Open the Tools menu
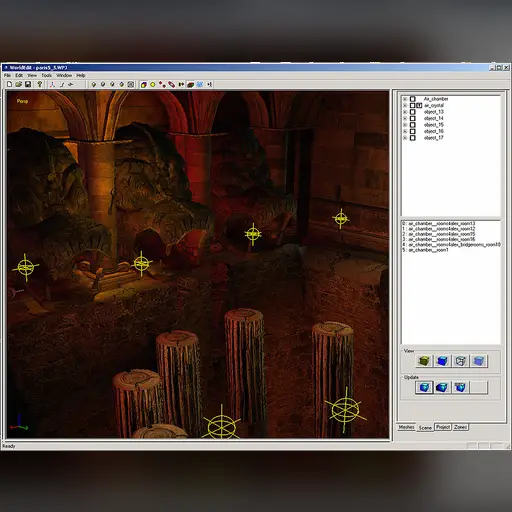Viewport: 512px width, 512px height. [47, 75]
